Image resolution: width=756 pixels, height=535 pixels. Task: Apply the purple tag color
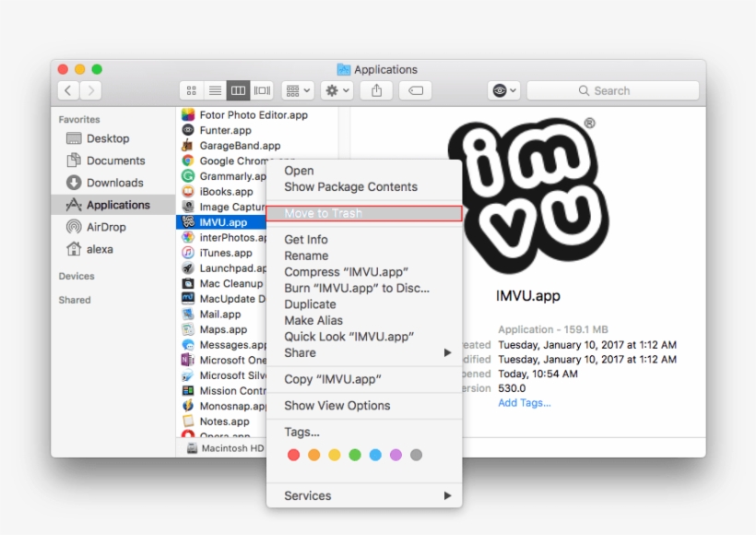[x=396, y=455]
